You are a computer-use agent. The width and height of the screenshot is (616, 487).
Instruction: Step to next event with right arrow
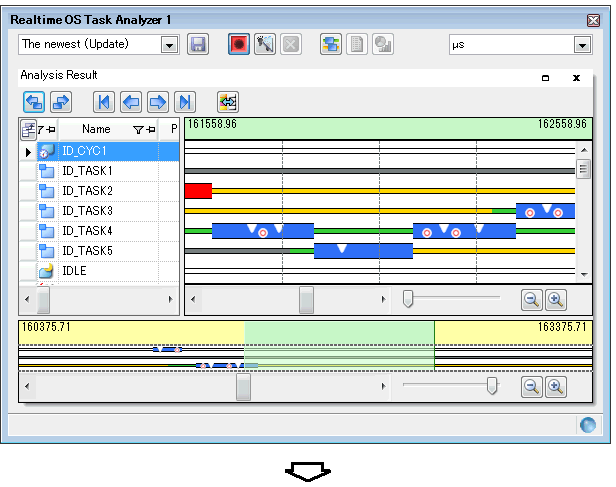tap(157, 101)
